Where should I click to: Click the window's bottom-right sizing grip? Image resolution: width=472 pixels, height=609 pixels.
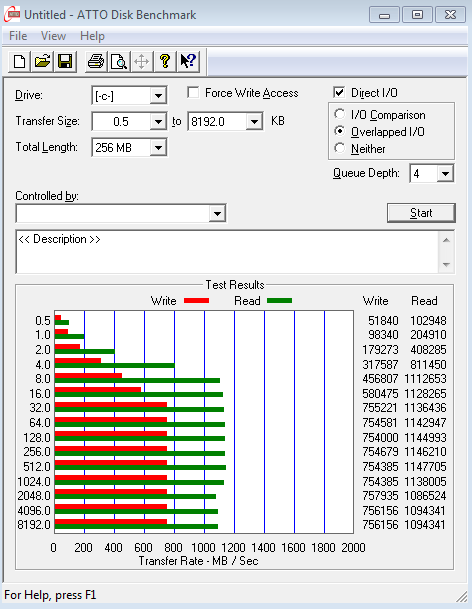(x=462, y=597)
